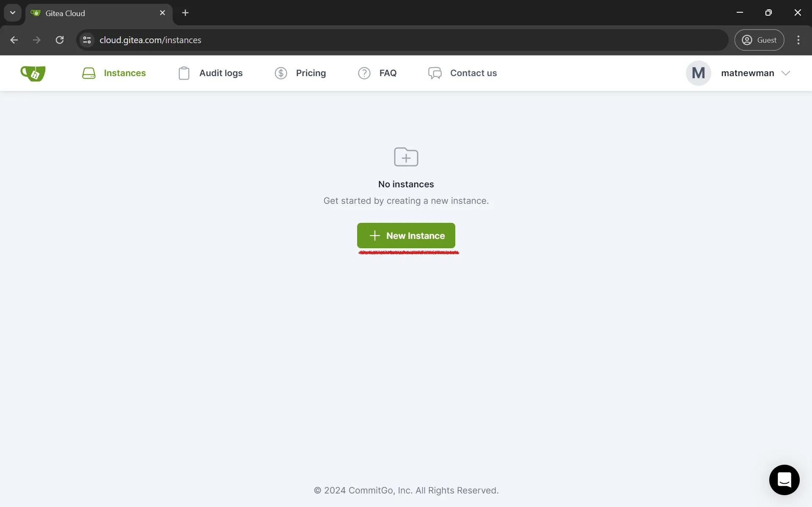Click the Pricing dollar coin icon
Viewport: 812px width, 507px height.
coord(281,73)
